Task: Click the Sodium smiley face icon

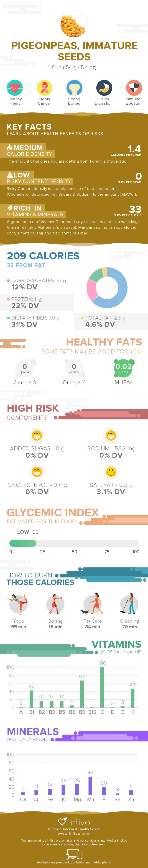Action: (x=111, y=435)
